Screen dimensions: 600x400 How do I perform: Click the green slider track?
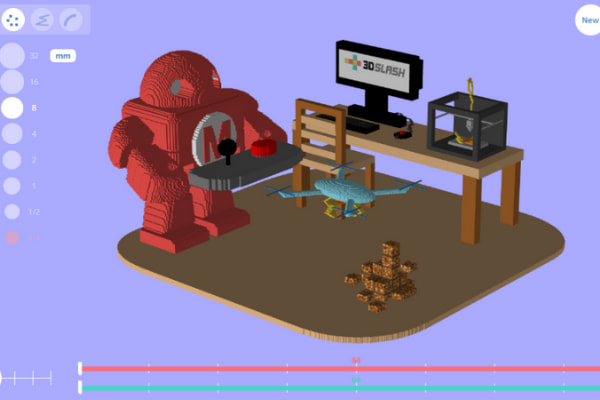tap(341, 388)
